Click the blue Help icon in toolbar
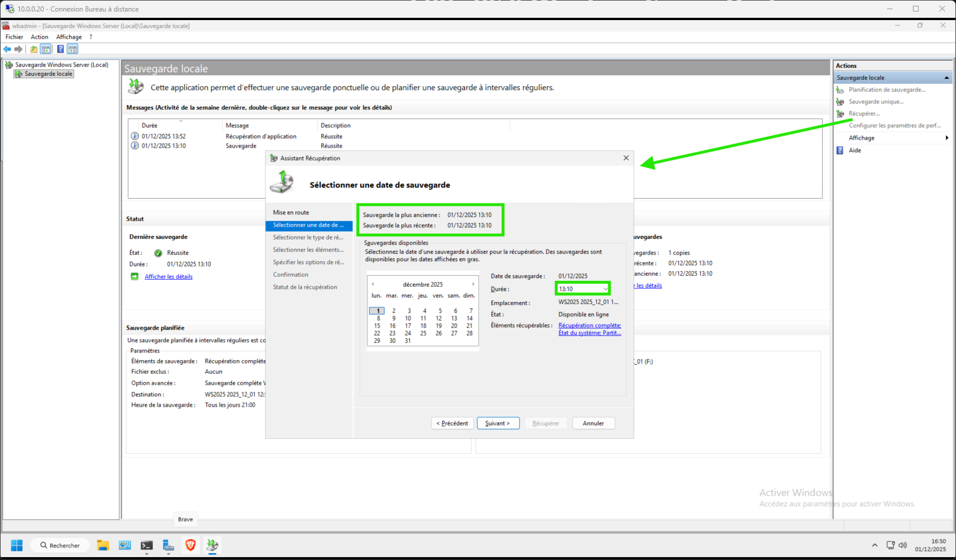This screenshot has width=956, height=560. click(60, 49)
